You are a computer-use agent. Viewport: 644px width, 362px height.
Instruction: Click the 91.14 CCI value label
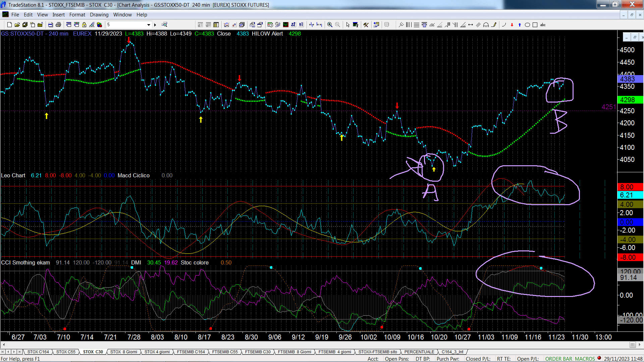[630, 278]
